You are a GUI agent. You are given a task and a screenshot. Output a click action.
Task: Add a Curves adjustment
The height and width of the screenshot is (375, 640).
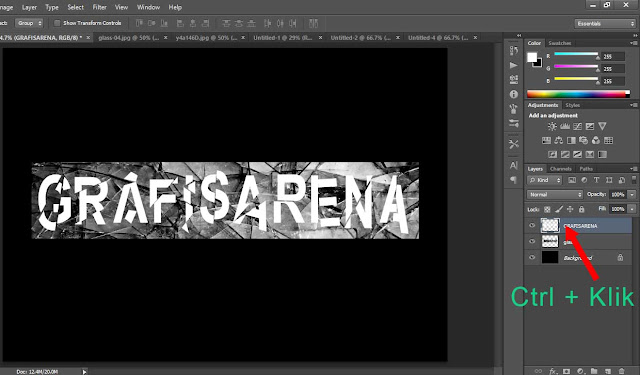(577, 126)
